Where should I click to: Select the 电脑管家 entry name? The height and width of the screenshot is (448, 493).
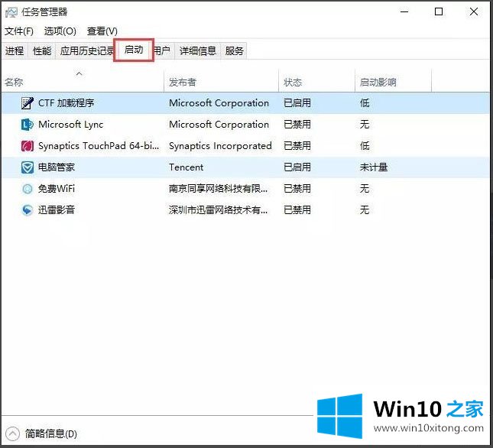coord(57,167)
